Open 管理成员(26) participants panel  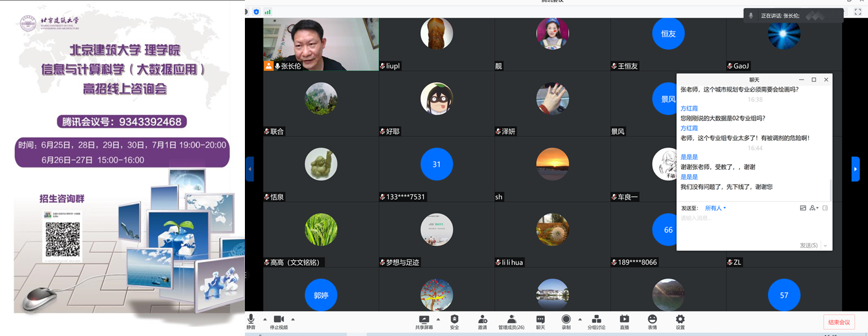point(511,321)
